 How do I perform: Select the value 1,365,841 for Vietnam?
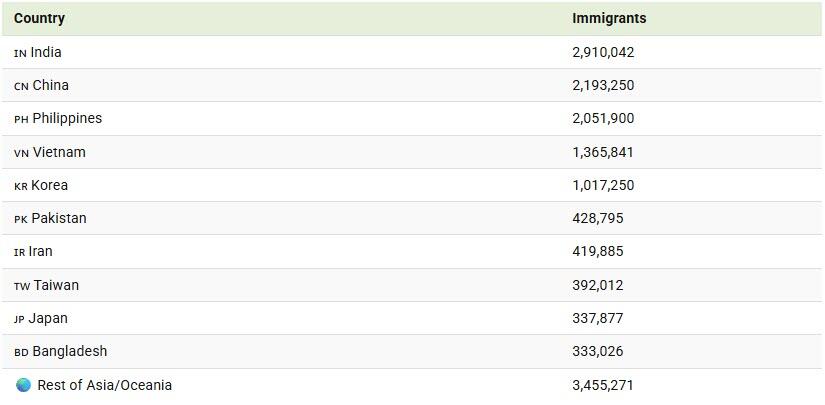(603, 152)
